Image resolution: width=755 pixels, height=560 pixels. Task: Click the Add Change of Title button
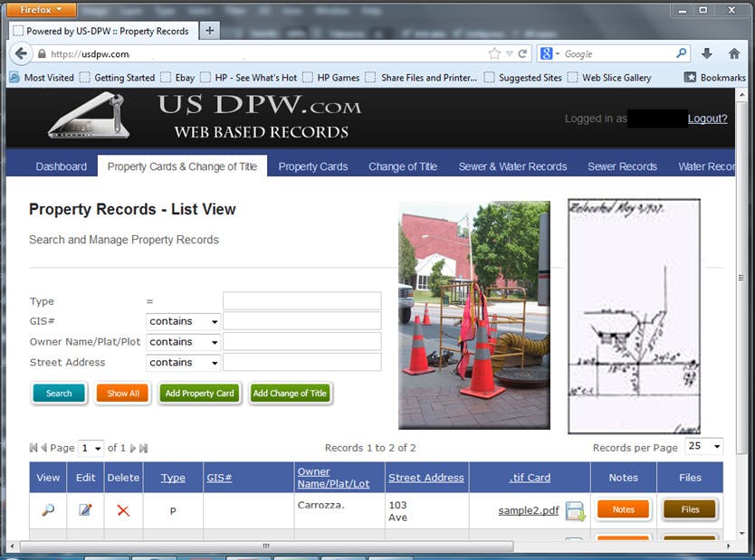click(290, 393)
